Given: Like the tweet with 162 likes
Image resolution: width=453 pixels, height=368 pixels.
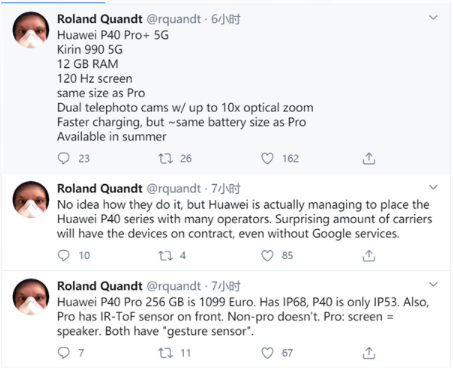Looking at the screenshot, I should tap(267, 158).
